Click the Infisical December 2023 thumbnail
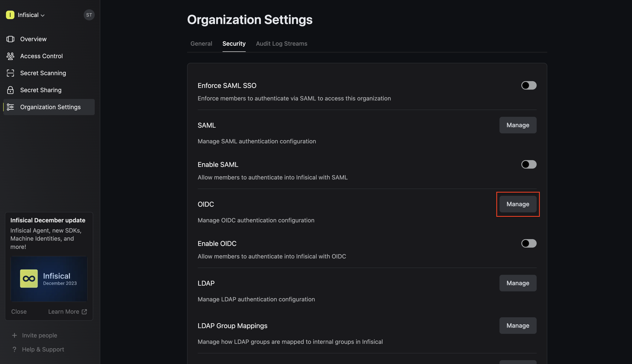The width and height of the screenshot is (632, 364). [x=49, y=279]
